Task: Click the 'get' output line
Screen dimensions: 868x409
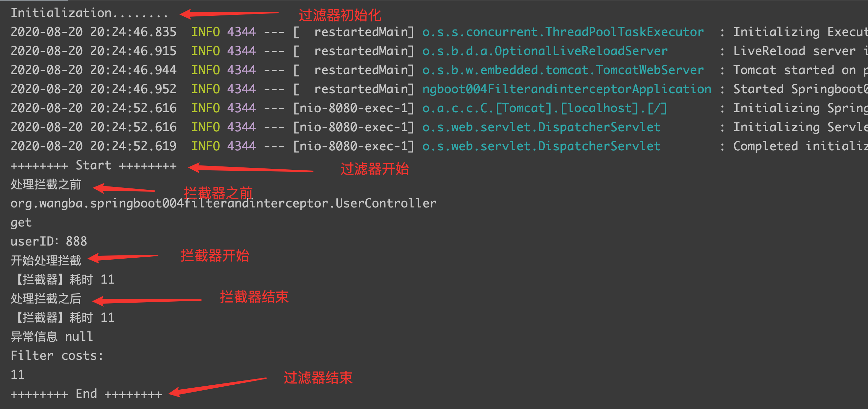Action: (x=21, y=223)
